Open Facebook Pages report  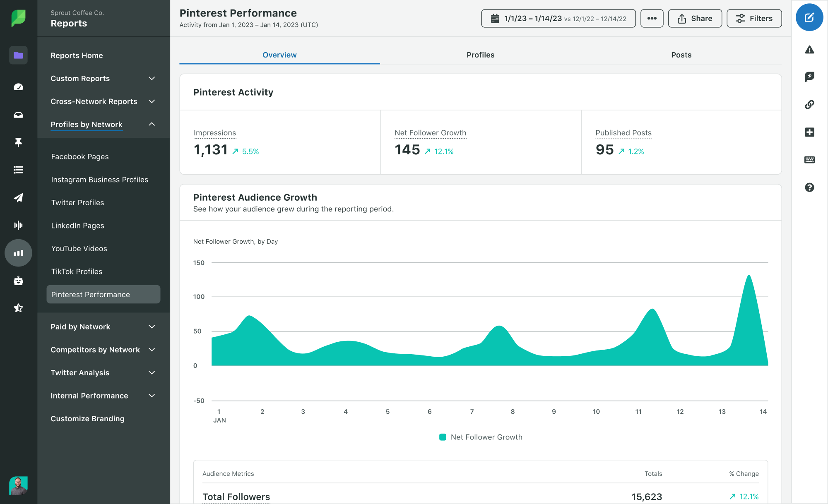tap(80, 157)
